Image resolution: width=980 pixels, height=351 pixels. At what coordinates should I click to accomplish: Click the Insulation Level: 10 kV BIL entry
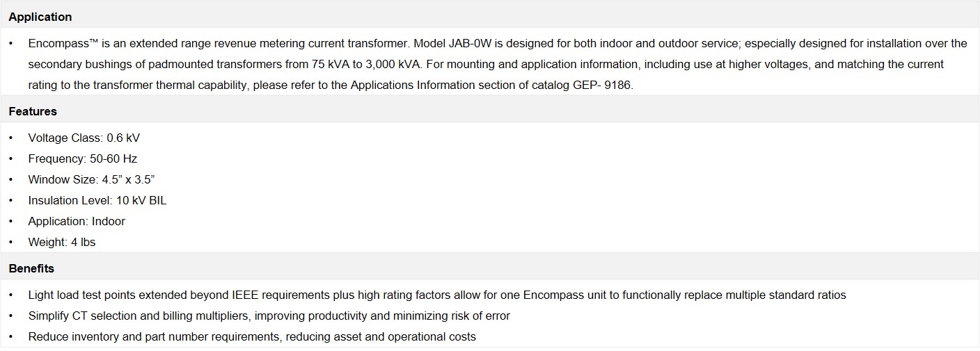(97, 200)
